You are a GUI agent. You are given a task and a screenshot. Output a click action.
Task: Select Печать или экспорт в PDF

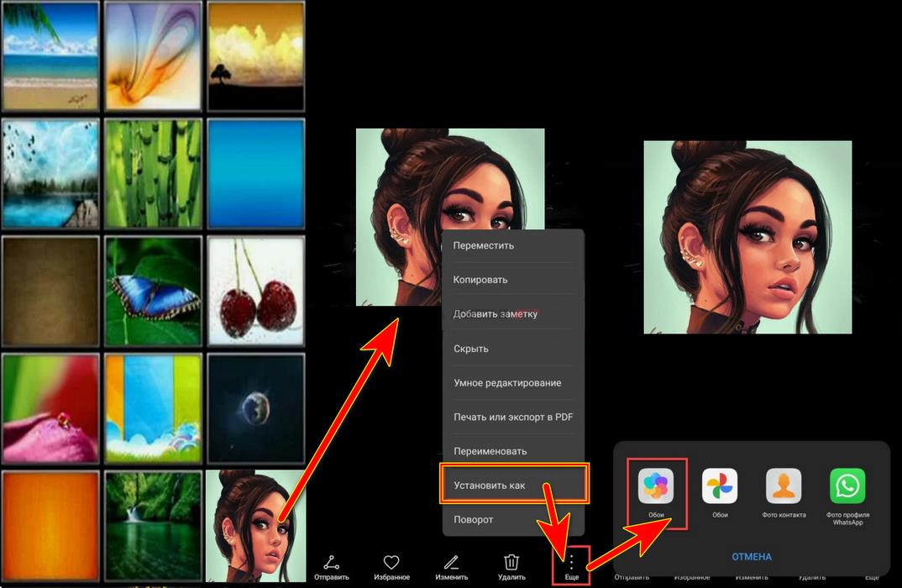coord(513,417)
